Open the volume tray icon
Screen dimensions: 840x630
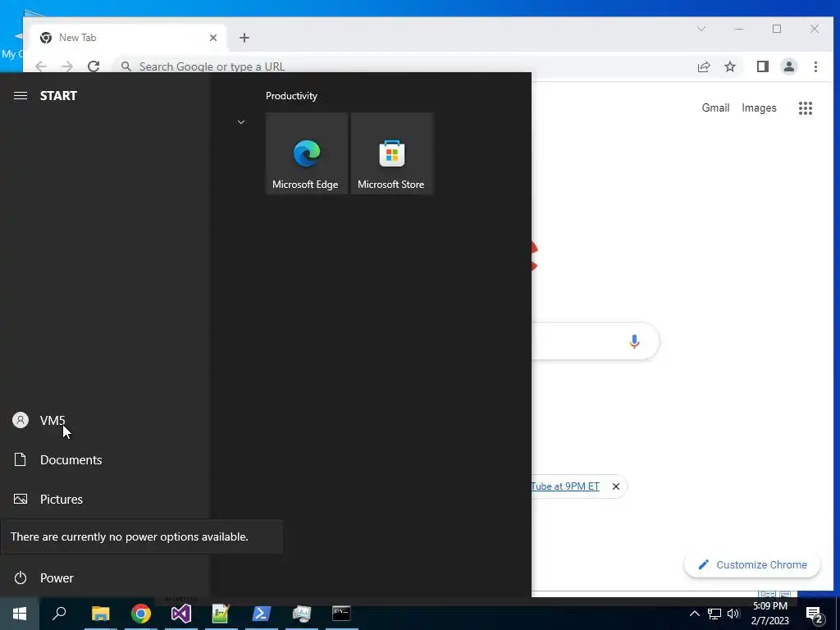pyautogui.click(x=733, y=614)
